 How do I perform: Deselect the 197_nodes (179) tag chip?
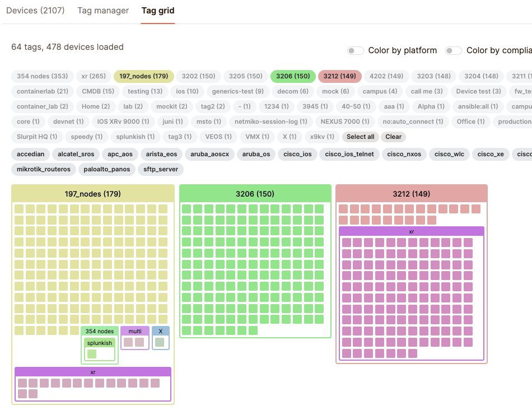[x=144, y=76]
